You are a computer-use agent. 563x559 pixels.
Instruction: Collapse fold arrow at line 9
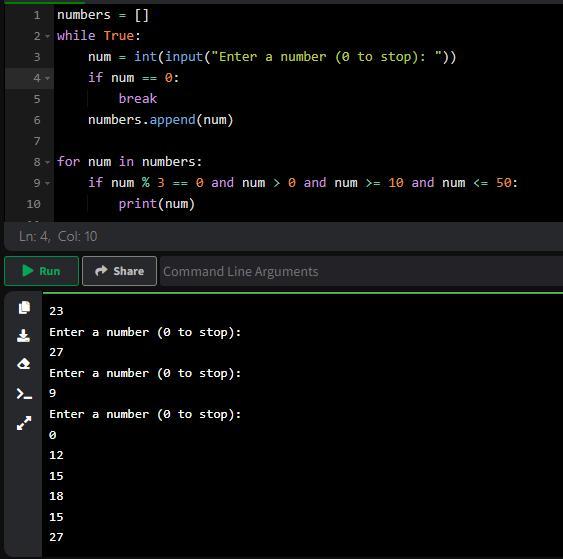point(47,183)
